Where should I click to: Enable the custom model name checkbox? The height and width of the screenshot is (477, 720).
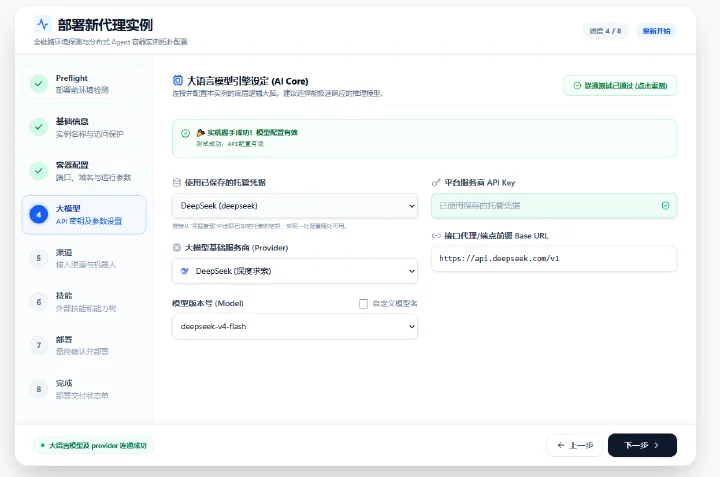tap(363, 303)
